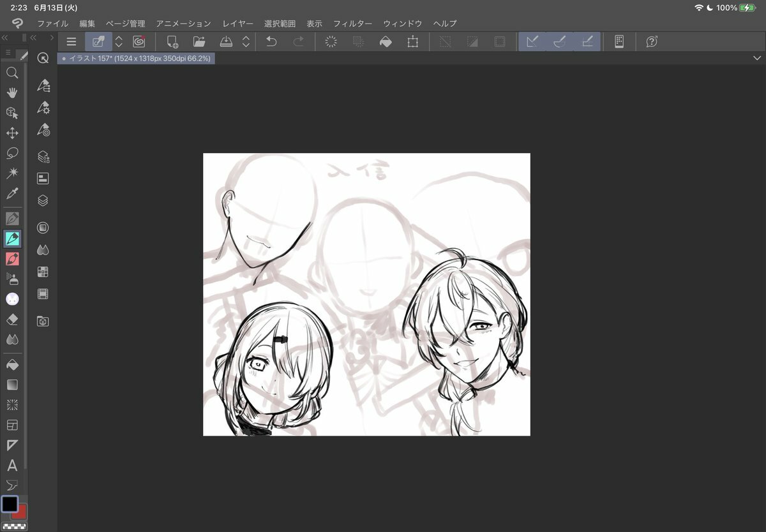Open the hamburger menu in the command bar
Image resolution: width=766 pixels, height=532 pixels.
coord(71,42)
